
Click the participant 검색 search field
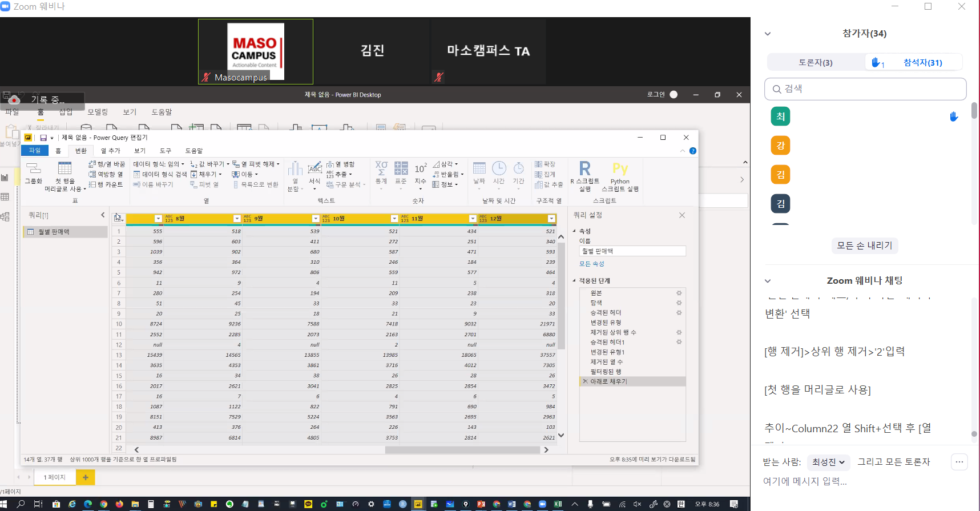865,89
